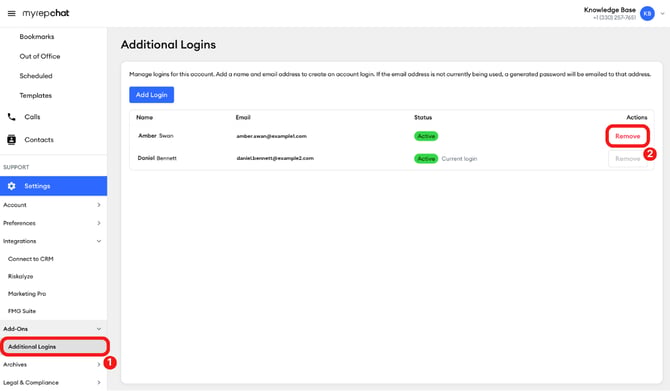Image resolution: width=670 pixels, height=391 pixels.
Task: Expand the Legal & Compliance chevron
Action: coord(99,382)
